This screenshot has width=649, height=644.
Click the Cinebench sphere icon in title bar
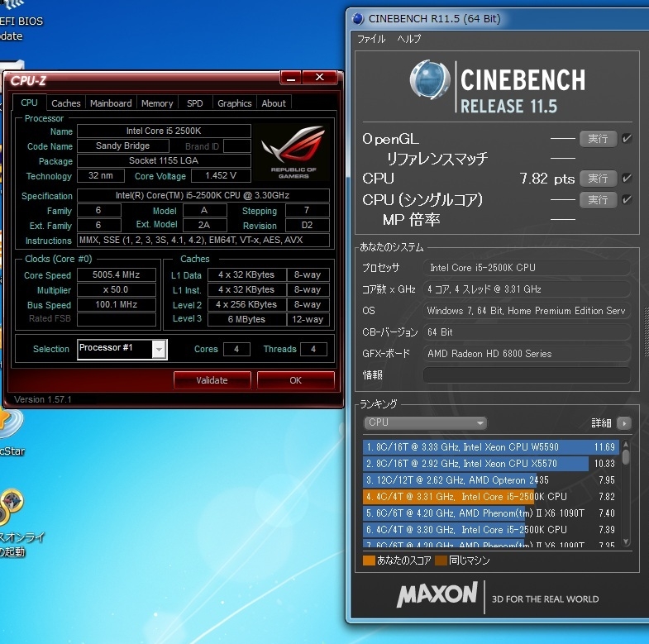(358, 19)
